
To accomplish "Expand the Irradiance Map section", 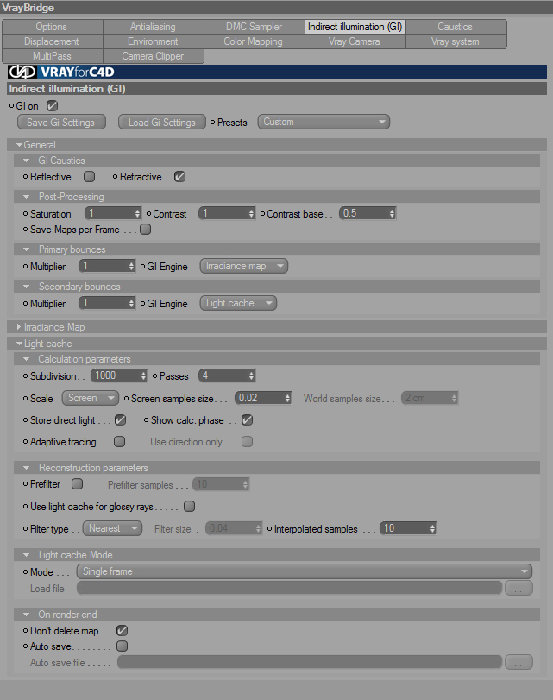I will pyautogui.click(x=19, y=327).
